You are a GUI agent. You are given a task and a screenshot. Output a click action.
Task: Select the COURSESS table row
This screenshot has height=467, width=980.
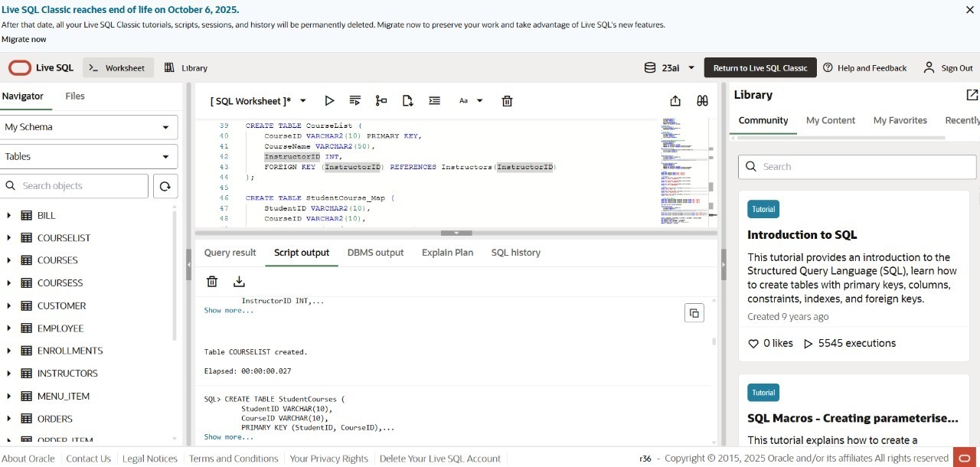89,283
